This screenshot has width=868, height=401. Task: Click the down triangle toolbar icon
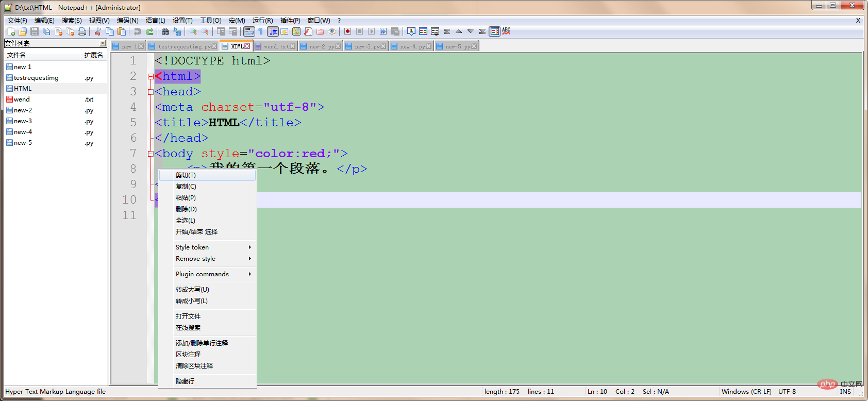point(471,31)
